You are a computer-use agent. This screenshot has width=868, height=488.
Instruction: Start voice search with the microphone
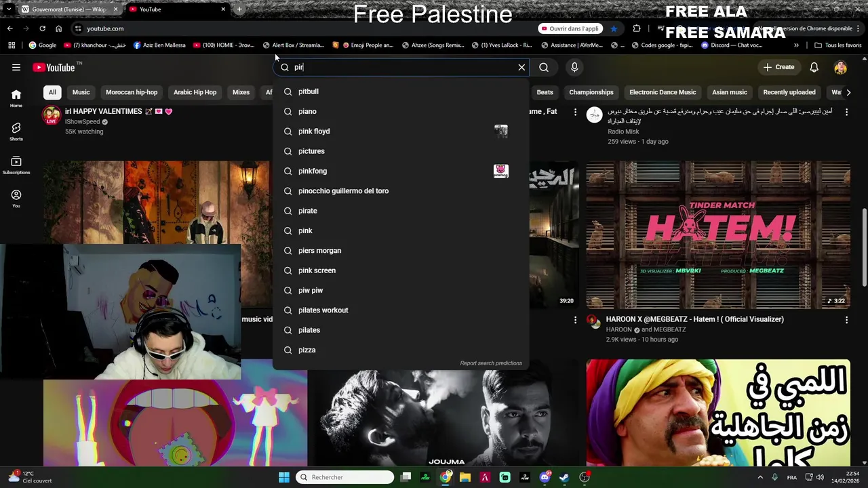[x=574, y=67]
